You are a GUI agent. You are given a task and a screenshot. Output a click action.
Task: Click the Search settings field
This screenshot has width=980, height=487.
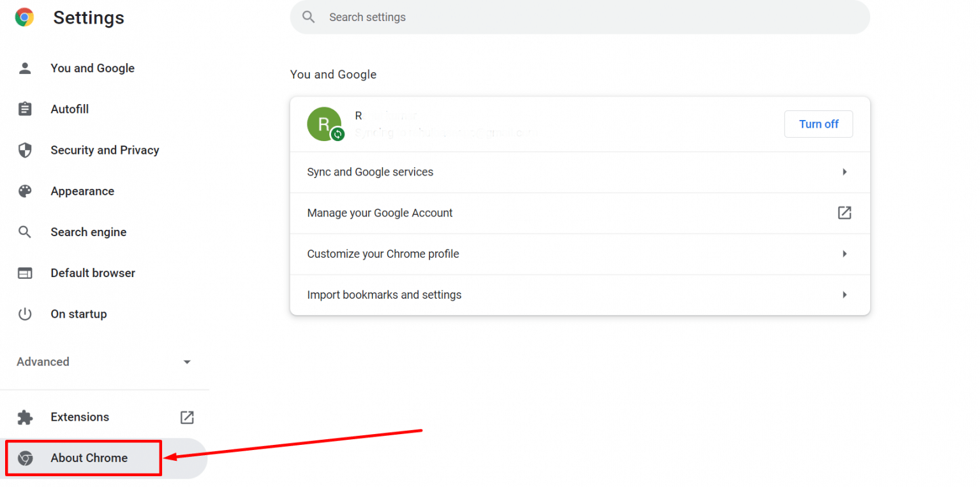coord(579,17)
